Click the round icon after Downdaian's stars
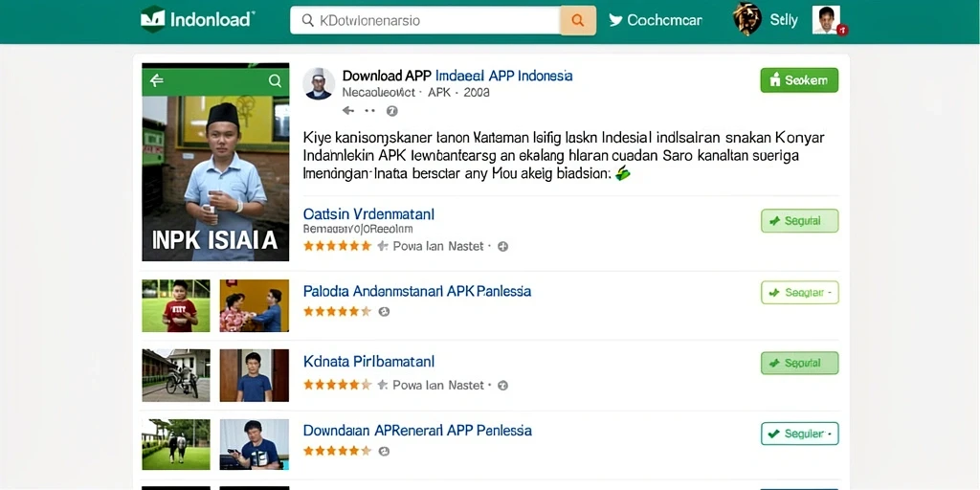The width and height of the screenshot is (980, 490). point(385,451)
